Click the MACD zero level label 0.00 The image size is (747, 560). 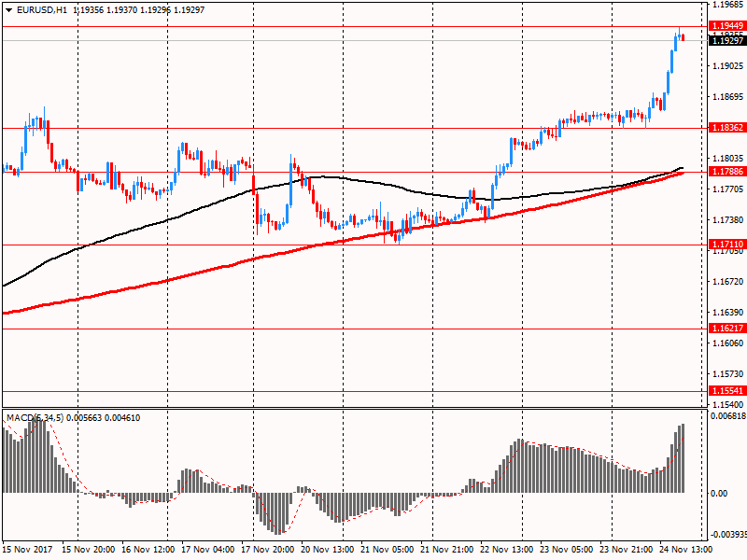click(719, 494)
